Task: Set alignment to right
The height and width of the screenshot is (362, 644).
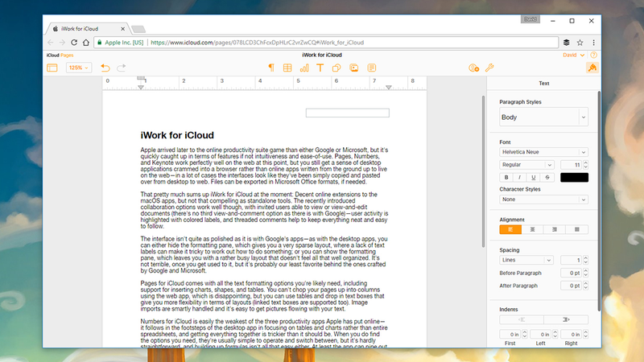Action: tap(555, 229)
